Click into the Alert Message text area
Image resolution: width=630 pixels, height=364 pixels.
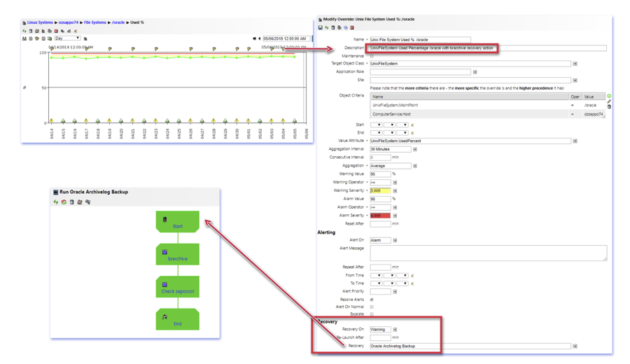point(488,253)
